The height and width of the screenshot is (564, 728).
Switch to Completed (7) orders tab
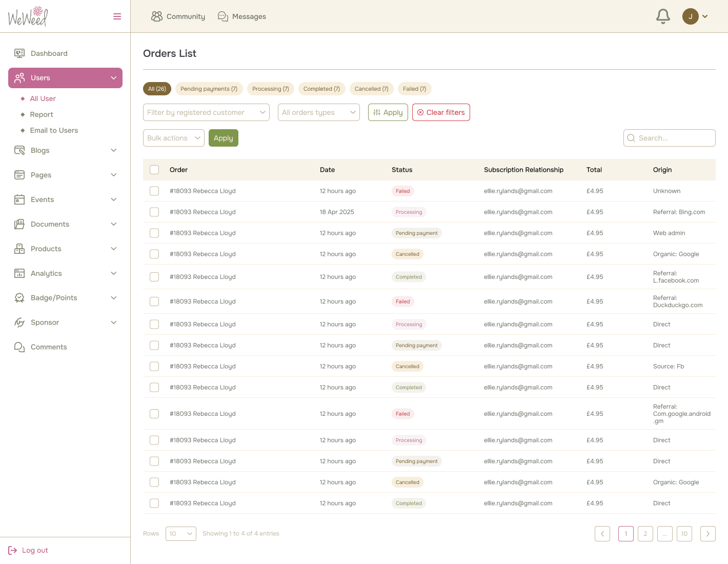pyautogui.click(x=321, y=89)
